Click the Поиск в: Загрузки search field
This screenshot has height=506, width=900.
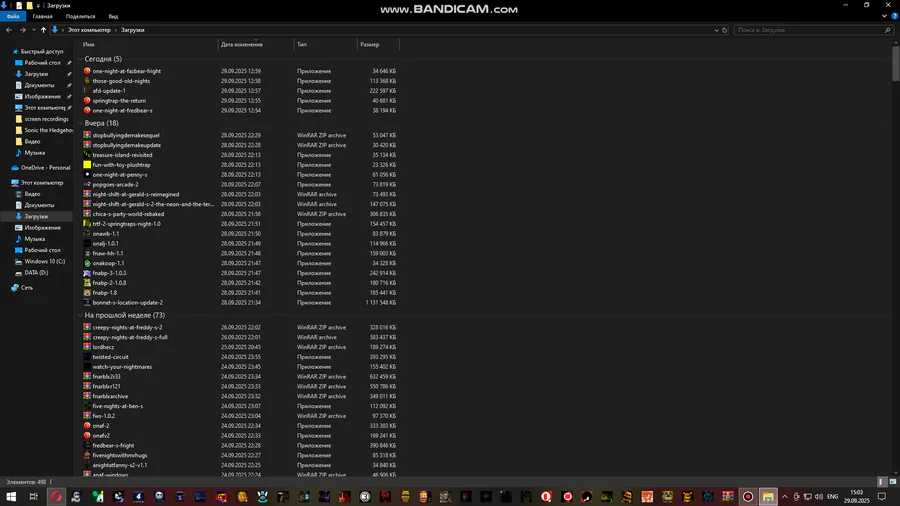click(809, 30)
